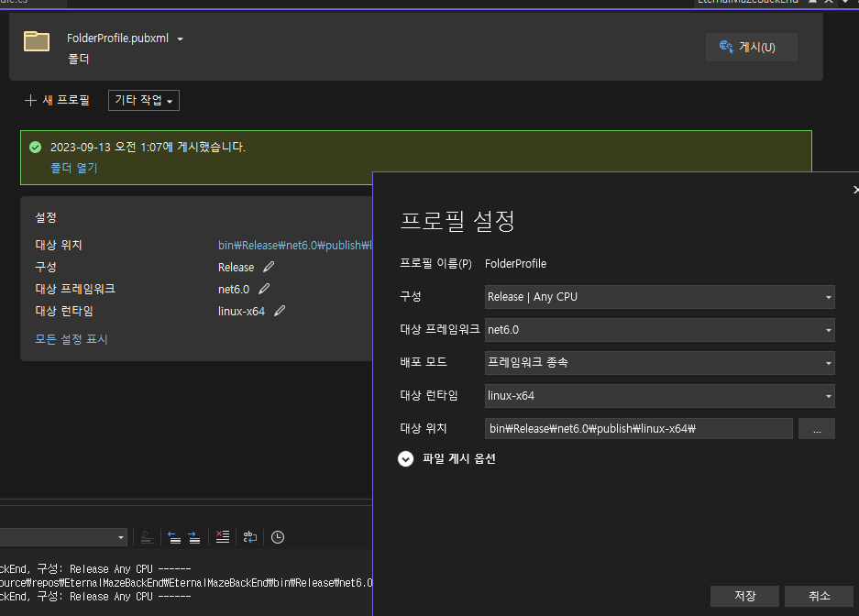Open the 폴더 열기 link
The height and width of the screenshot is (616, 859).
click(x=74, y=168)
